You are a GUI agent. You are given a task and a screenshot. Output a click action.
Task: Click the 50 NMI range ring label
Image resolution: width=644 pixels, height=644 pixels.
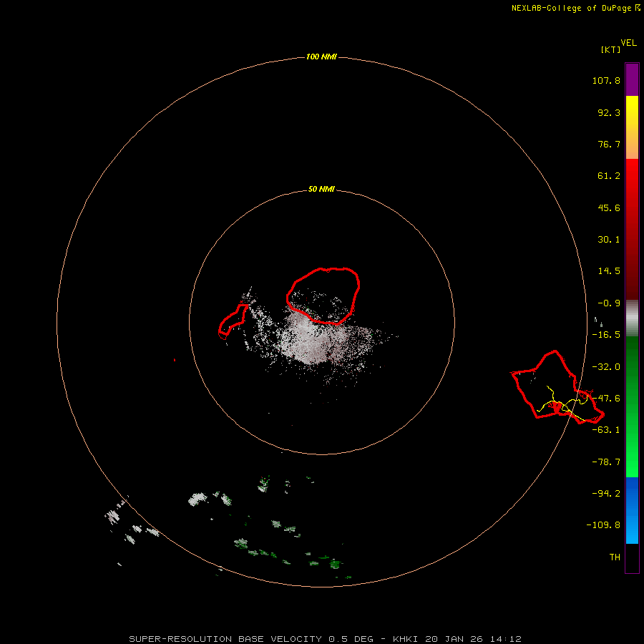coord(321,190)
